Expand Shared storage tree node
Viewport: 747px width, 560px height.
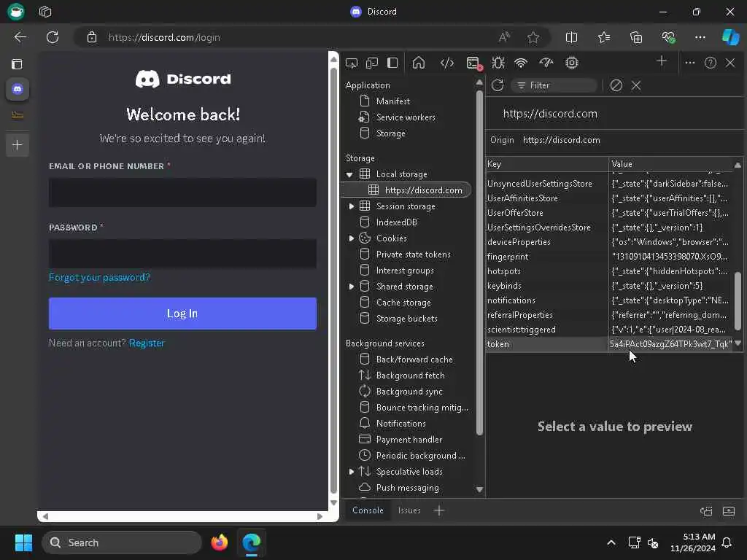point(352,286)
